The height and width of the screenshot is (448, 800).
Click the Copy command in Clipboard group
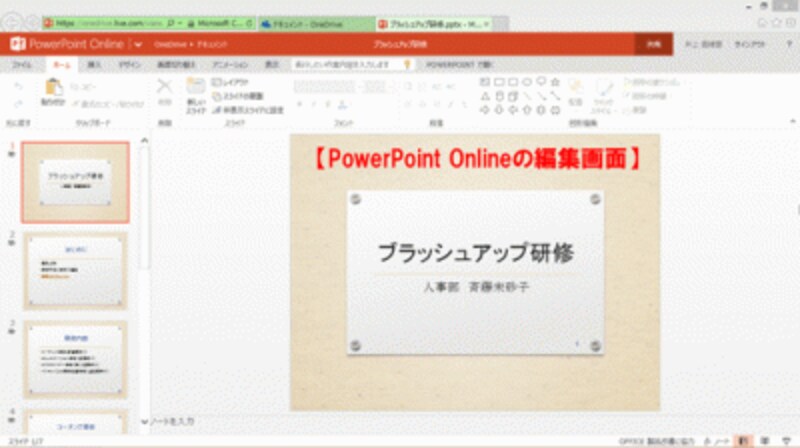pyautogui.click(x=83, y=87)
